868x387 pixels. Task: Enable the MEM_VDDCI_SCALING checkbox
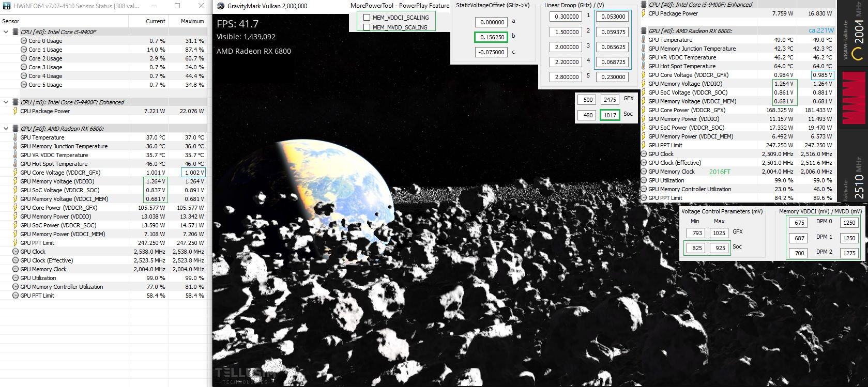tap(367, 18)
